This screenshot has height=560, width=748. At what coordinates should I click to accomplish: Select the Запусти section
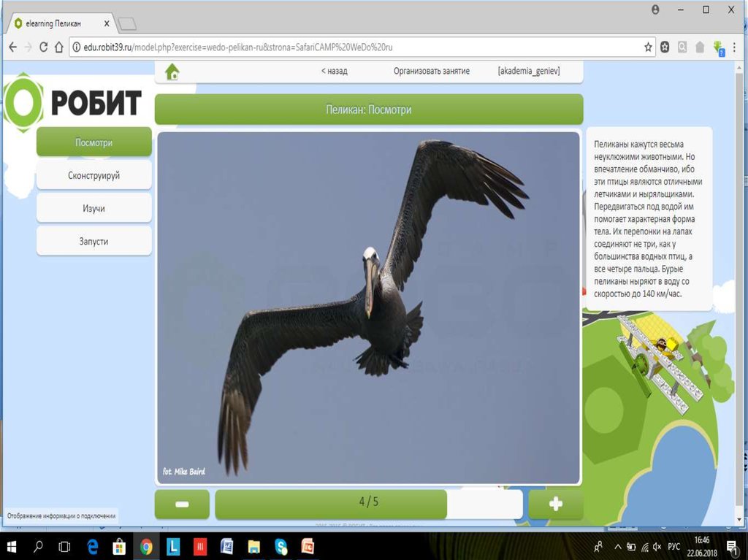click(x=94, y=242)
